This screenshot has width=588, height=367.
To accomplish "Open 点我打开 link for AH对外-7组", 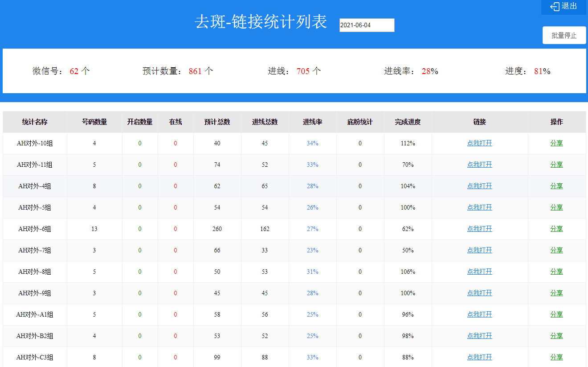I will click(x=479, y=250).
